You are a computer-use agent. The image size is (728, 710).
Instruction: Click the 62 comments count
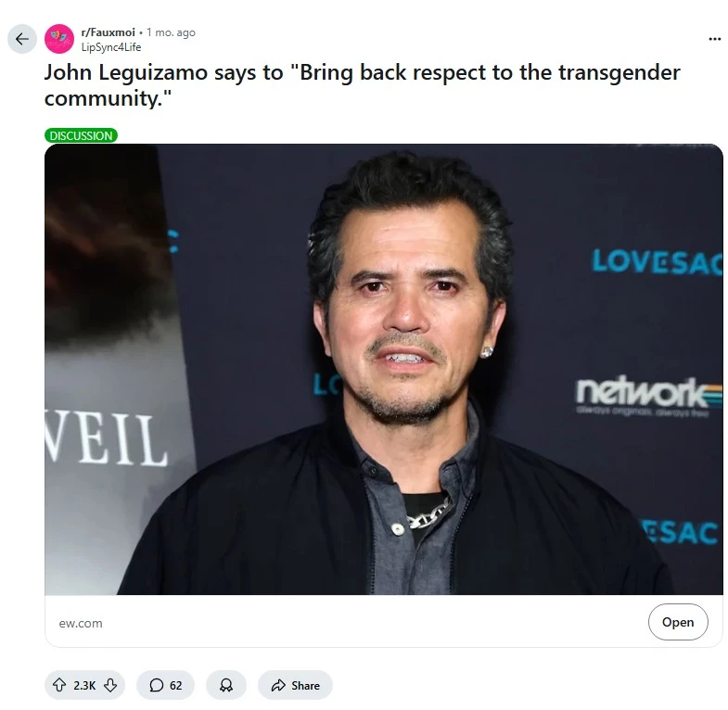pyautogui.click(x=176, y=685)
